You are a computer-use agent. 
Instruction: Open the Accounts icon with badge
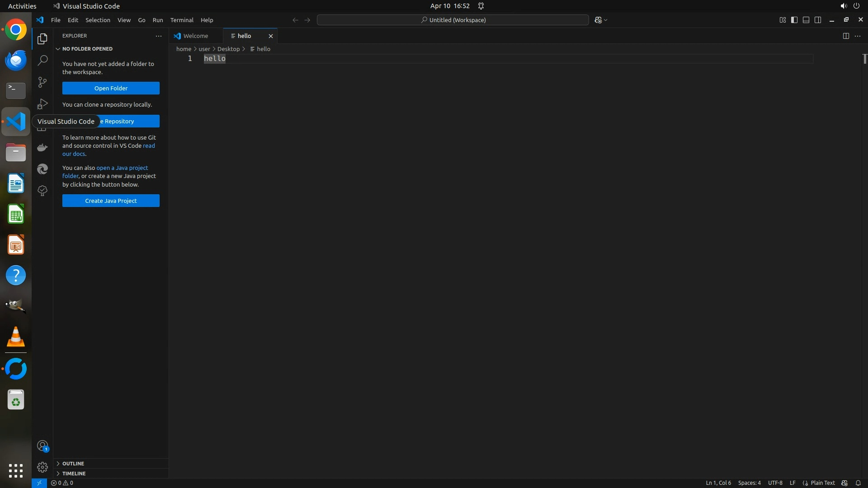pyautogui.click(x=42, y=446)
